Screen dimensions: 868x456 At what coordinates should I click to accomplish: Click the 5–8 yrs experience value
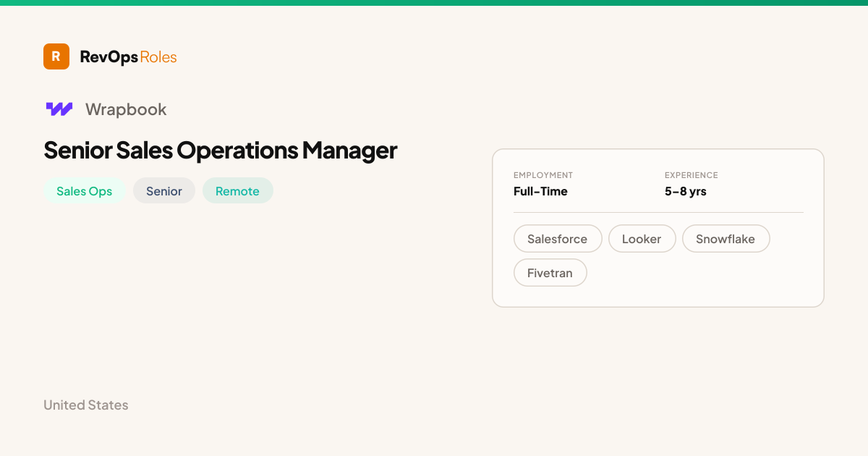(686, 191)
